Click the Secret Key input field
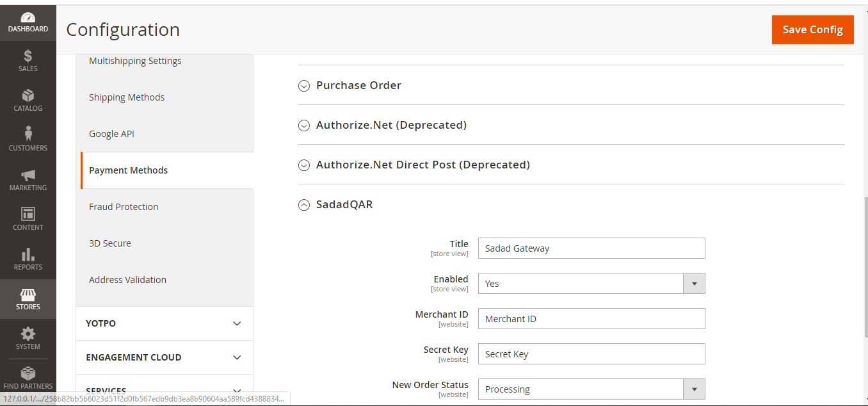This screenshot has height=406, width=868. [591, 354]
